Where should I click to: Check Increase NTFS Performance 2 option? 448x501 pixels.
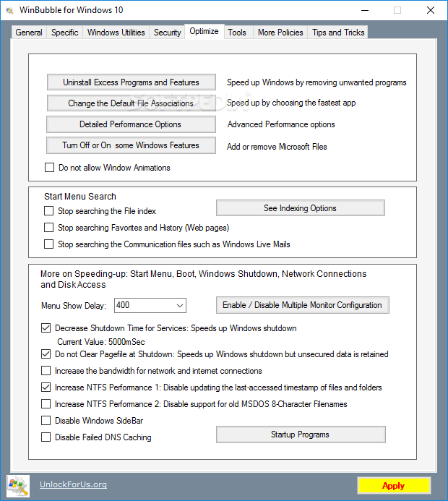[46, 404]
